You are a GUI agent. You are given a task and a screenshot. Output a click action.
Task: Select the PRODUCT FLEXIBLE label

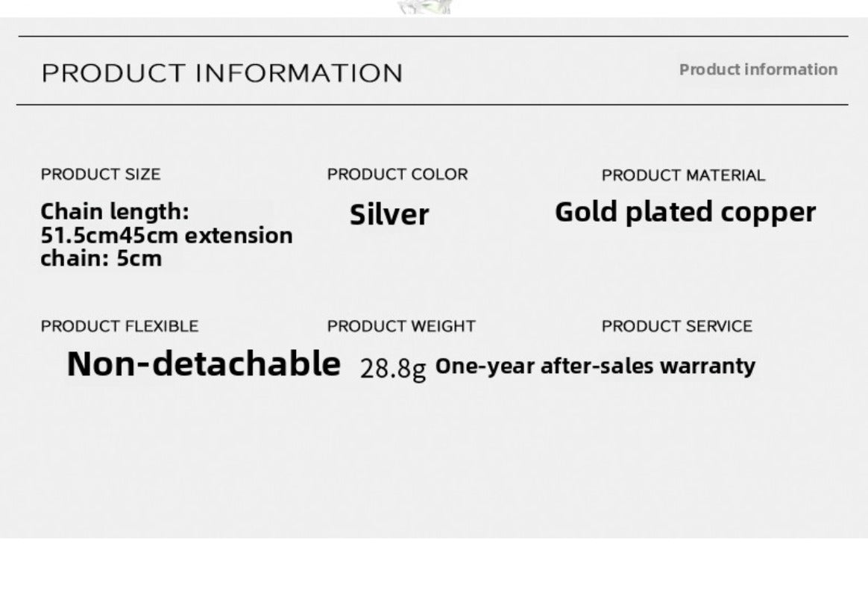click(119, 326)
